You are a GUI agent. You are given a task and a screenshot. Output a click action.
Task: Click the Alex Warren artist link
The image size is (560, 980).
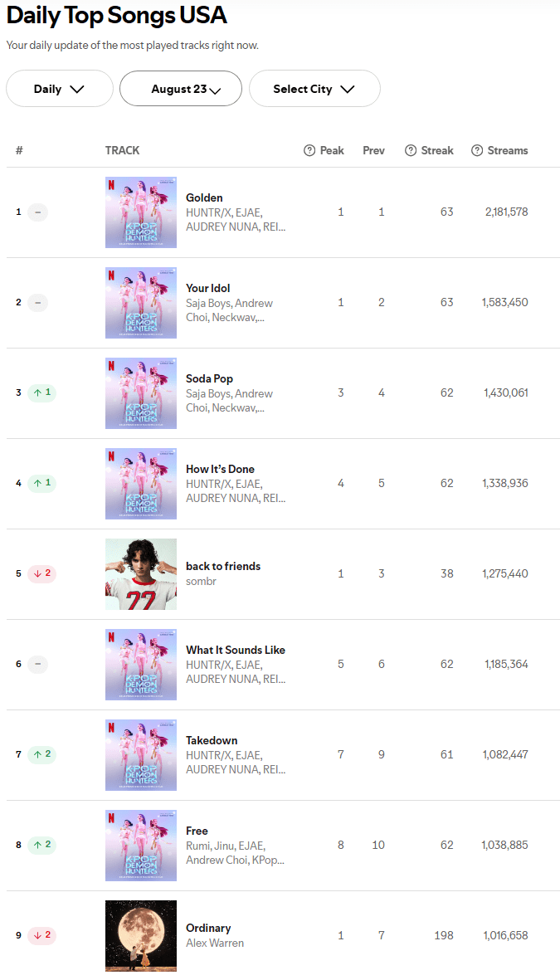pos(215,943)
